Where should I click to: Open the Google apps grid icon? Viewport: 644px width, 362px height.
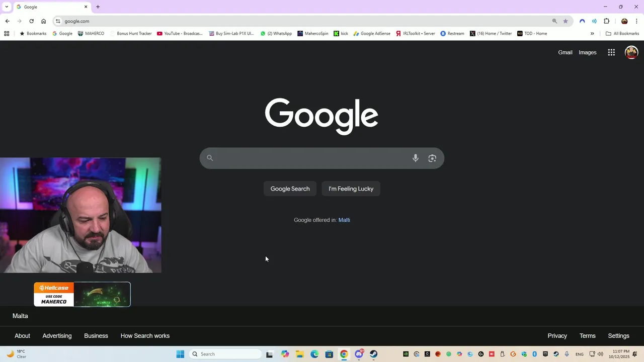[x=611, y=52]
